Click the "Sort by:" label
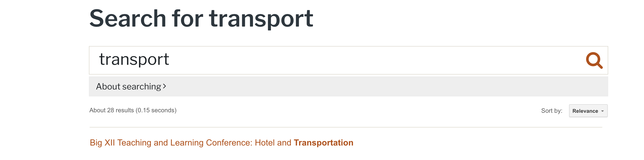The image size is (644, 160). pyautogui.click(x=552, y=111)
